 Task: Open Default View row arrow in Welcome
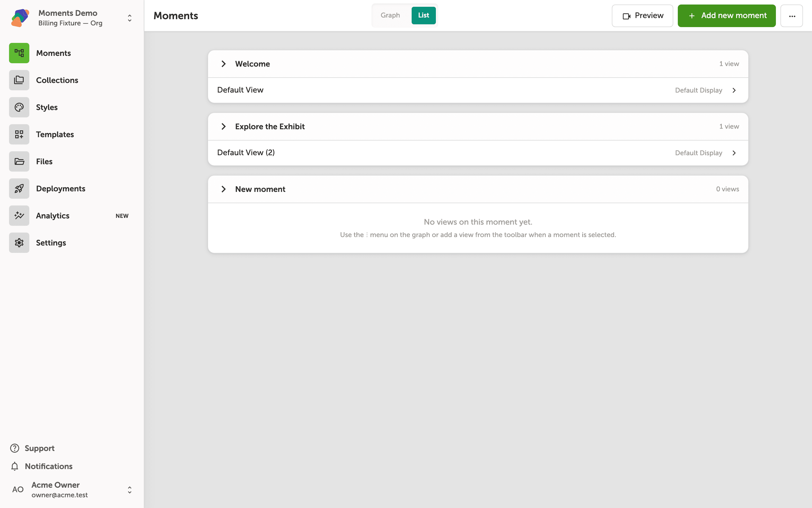pos(734,90)
